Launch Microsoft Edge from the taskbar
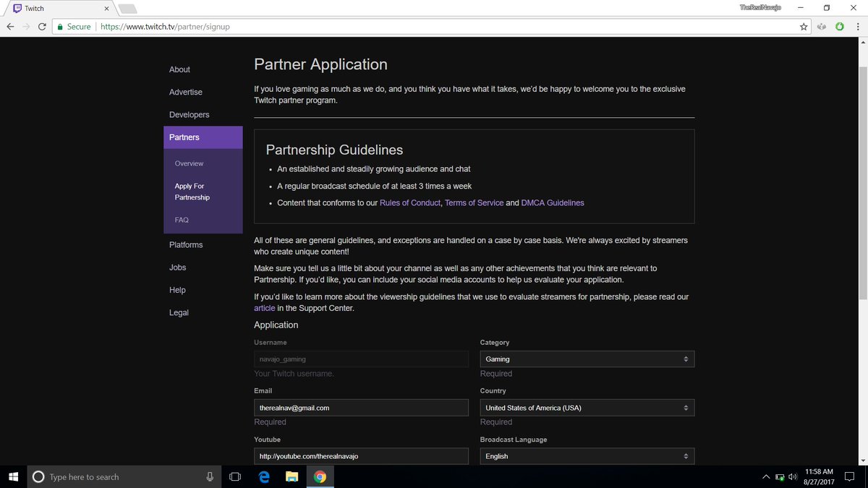The image size is (868, 488). pyautogui.click(x=265, y=476)
